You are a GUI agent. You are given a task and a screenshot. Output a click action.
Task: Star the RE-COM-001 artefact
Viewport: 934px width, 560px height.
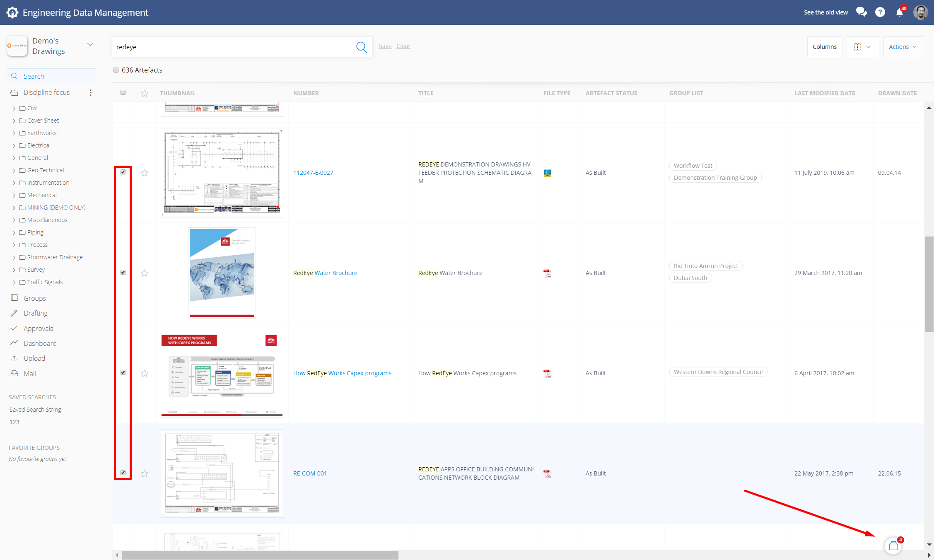pos(145,473)
